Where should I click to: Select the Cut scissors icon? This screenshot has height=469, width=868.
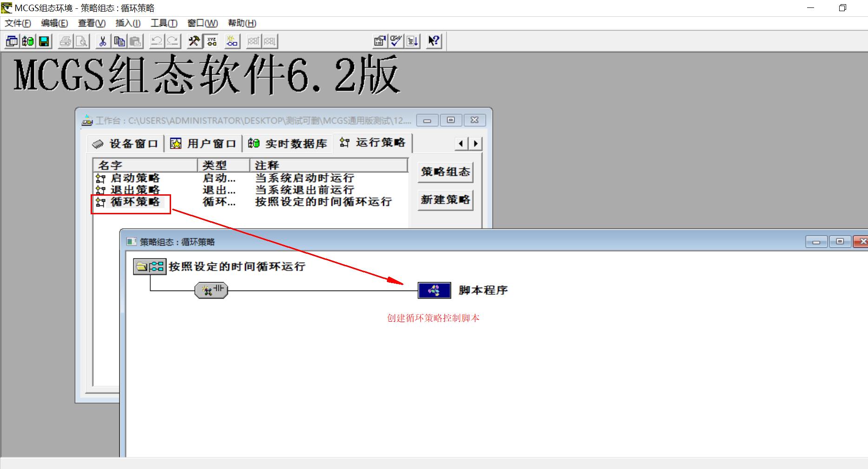[x=103, y=41]
